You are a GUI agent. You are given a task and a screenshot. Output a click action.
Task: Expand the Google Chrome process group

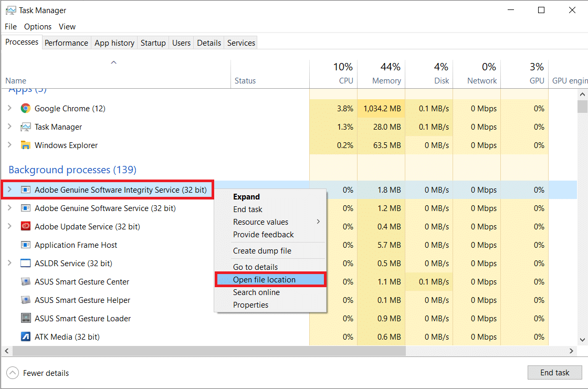[9, 109]
